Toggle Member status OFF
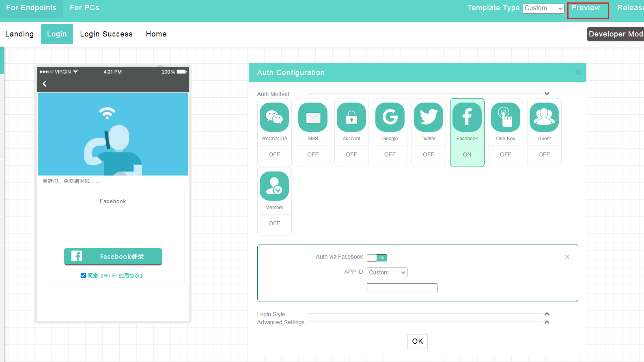 [x=274, y=223]
